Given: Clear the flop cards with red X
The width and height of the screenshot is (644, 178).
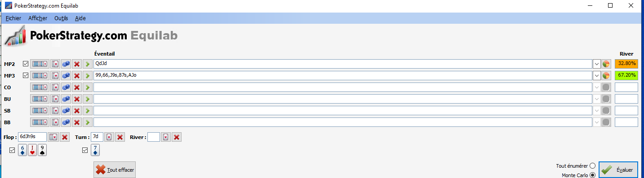Looking at the screenshot, I should [65, 137].
